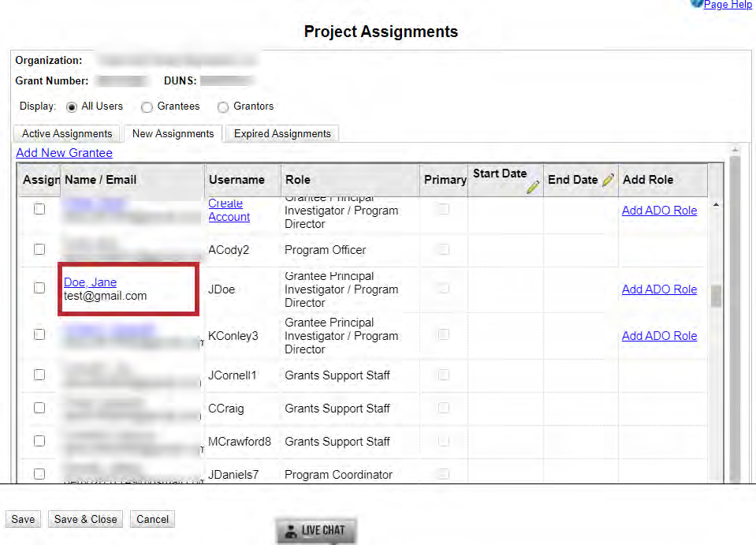This screenshot has width=756, height=545.
Task: Click the Start Date pencil edit icon
Action: pos(533,186)
